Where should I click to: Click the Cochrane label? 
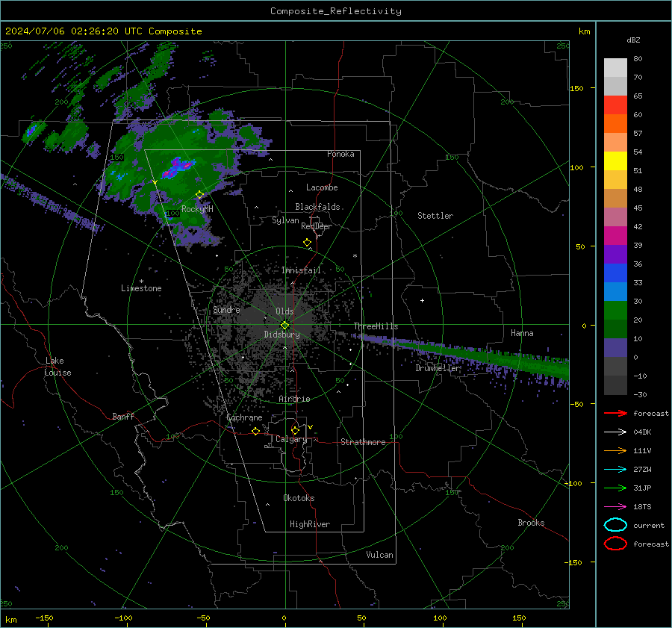244,417
